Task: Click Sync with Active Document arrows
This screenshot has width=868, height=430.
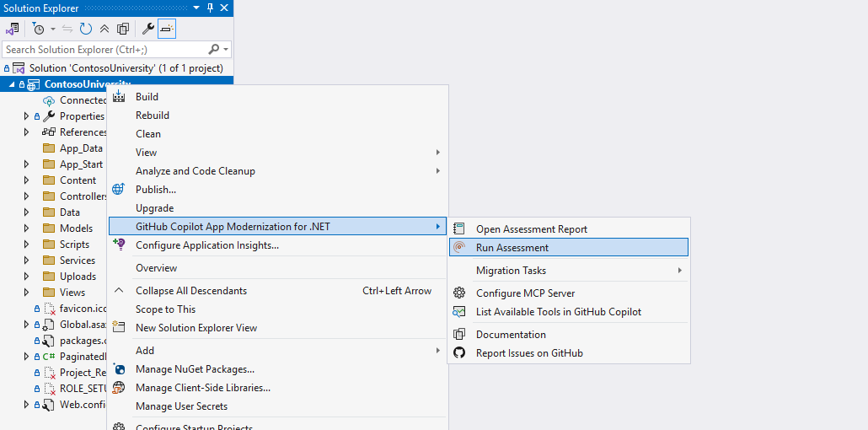Action: 67,29
